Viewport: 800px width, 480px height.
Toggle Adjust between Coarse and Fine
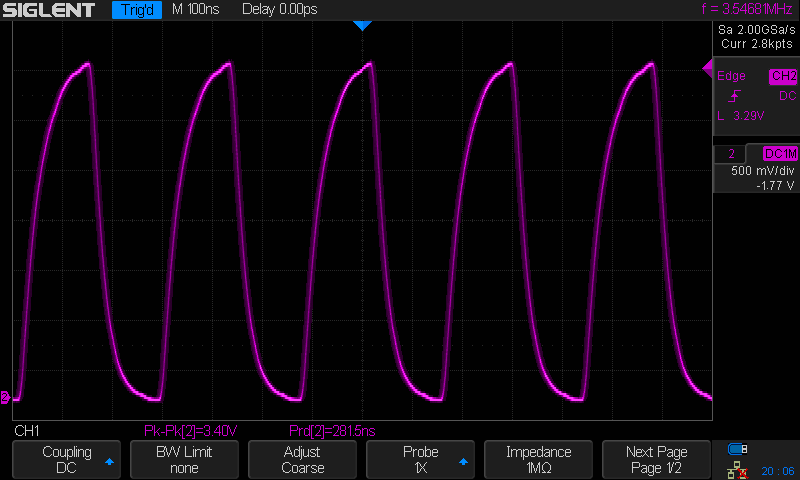coord(303,459)
